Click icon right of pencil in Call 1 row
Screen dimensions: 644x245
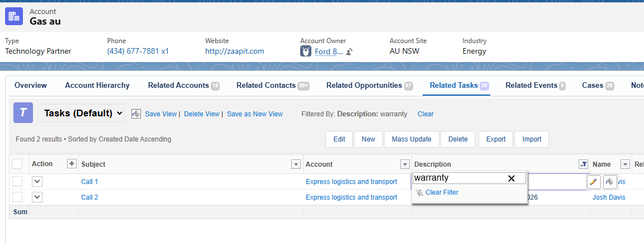(x=610, y=182)
